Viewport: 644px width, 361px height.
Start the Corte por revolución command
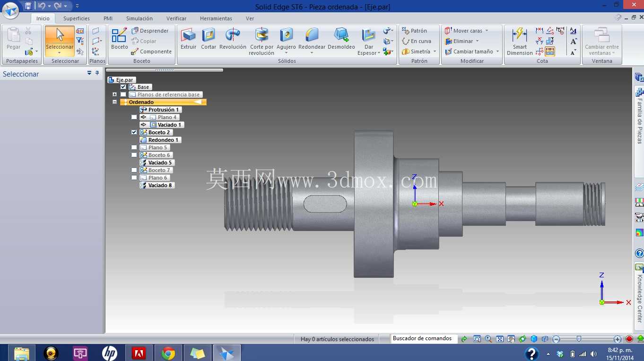(261, 41)
